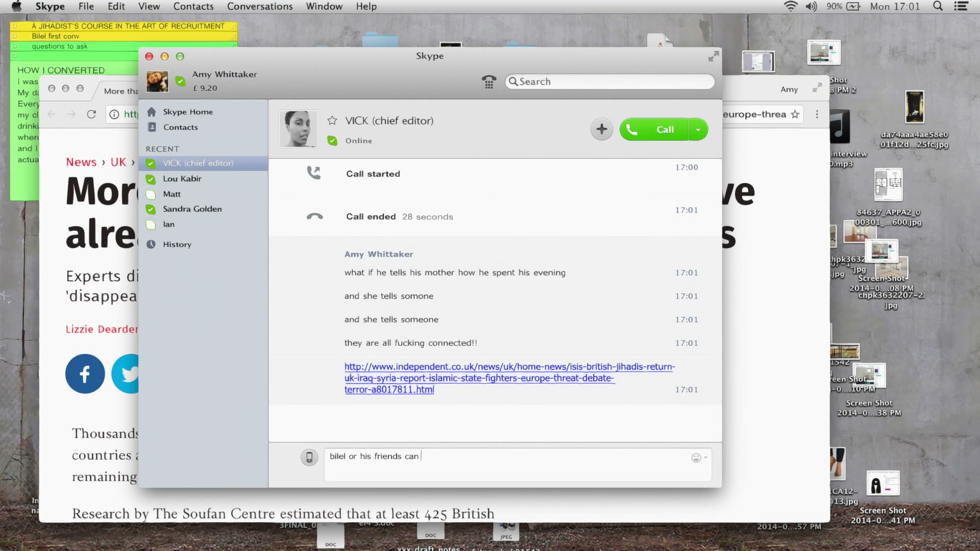The width and height of the screenshot is (980, 551).
Task: Open the Window menu
Action: click(324, 6)
